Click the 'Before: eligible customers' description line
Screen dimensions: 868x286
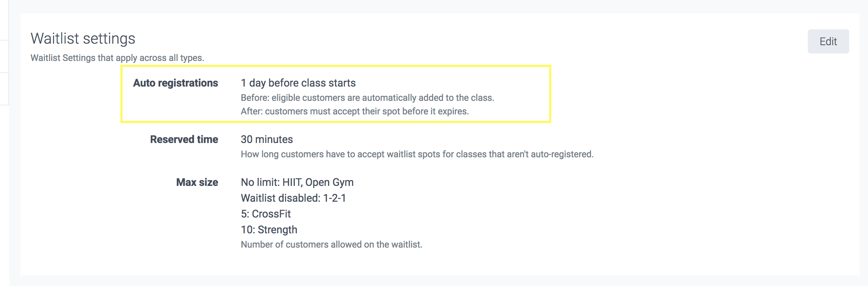click(x=367, y=98)
